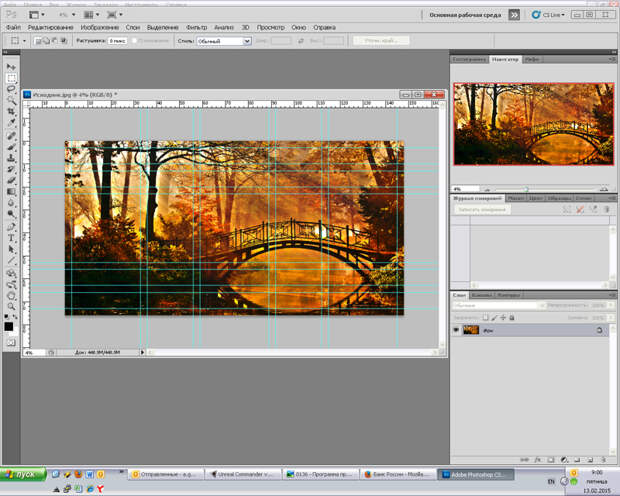
Task: Select the Line shape tool
Action: (x=11, y=260)
